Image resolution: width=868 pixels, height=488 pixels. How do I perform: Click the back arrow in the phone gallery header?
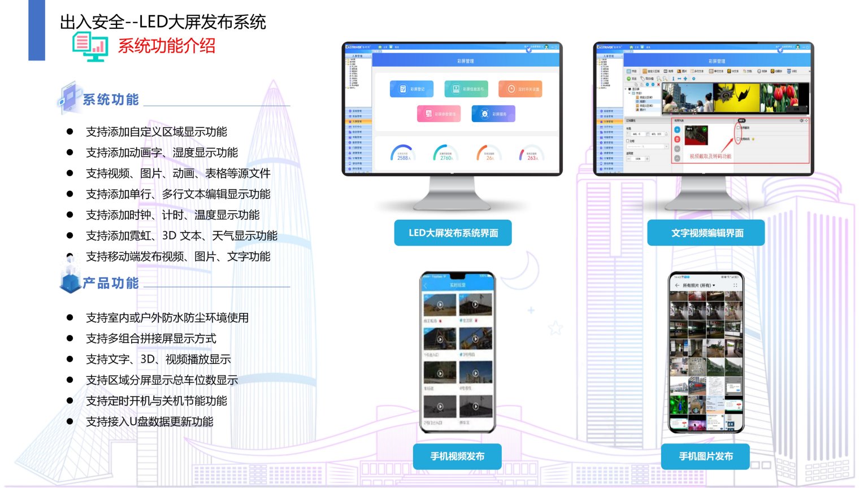(677, 286)
